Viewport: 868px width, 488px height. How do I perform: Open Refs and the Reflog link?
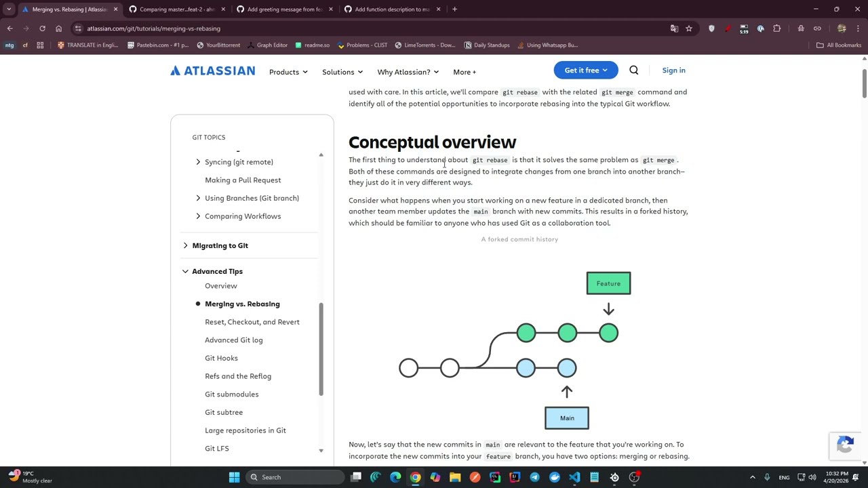click(x=238, y=376)
